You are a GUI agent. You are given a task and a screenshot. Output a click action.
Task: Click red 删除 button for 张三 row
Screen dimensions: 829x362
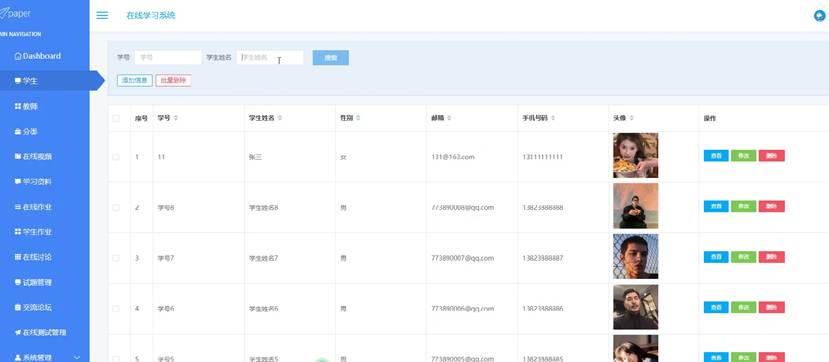click(771, 156)
